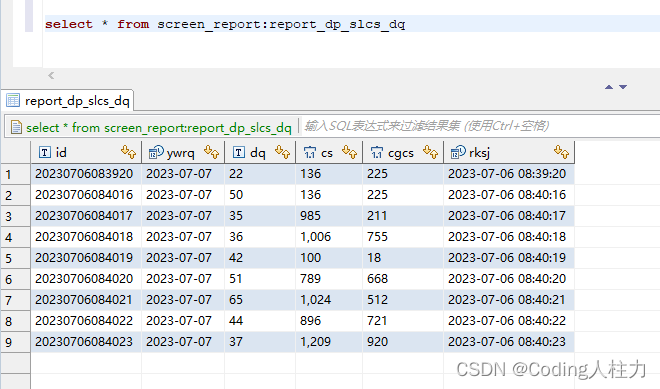
Task: Click the numeric type icon beside cs header
Action: 309,152
